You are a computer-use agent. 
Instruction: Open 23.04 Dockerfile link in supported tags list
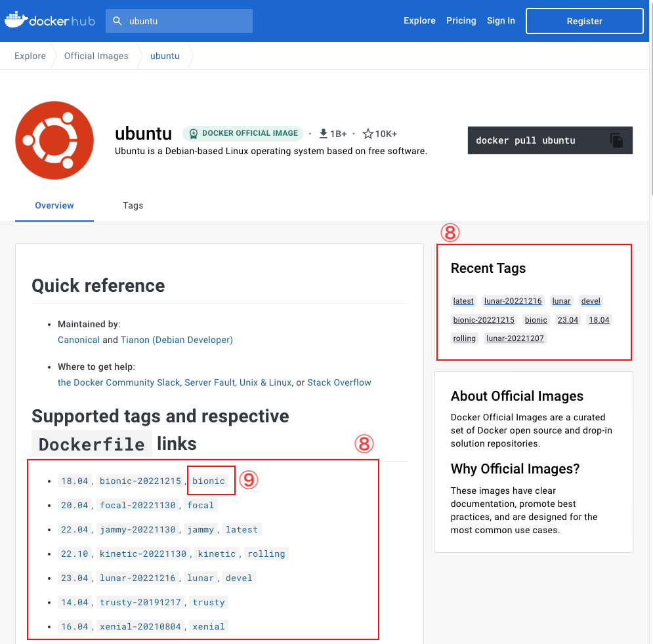(75, 578)
